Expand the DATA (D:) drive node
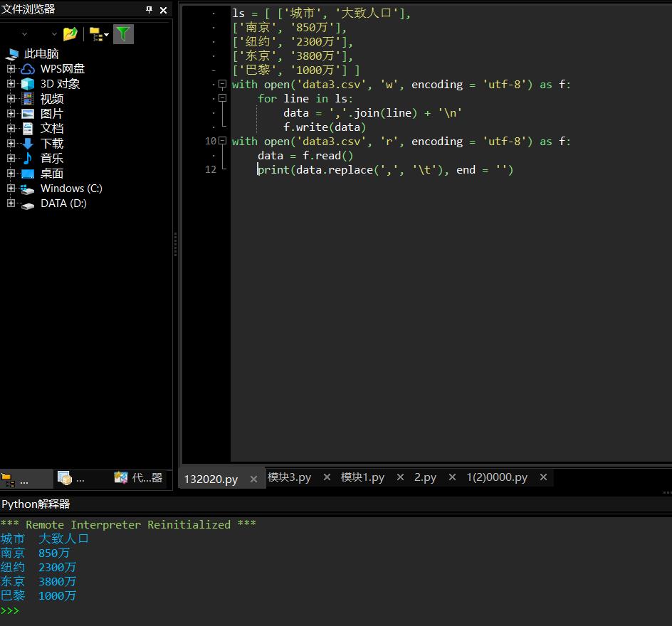 click(11, 203)
